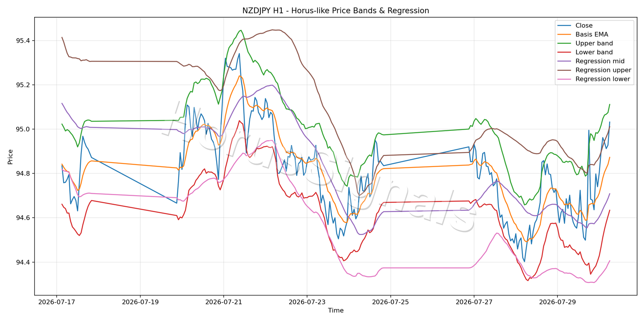Click the 'Time' x-axis label

point(336,310)
